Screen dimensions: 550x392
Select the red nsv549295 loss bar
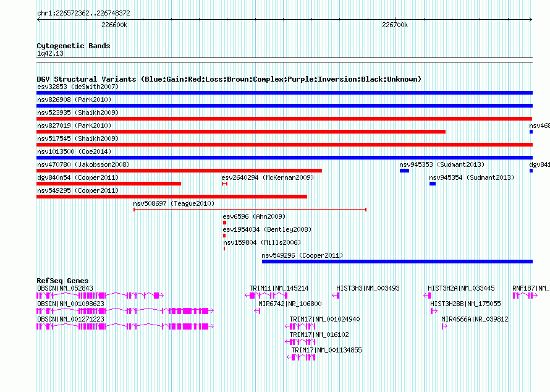click(x=172, y=197)
